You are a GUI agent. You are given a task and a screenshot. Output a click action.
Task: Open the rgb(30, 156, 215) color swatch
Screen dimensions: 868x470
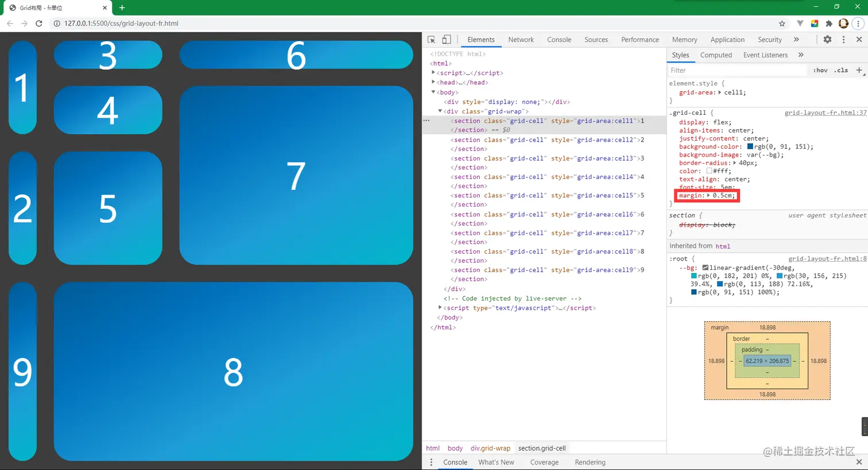pos(780,276)
